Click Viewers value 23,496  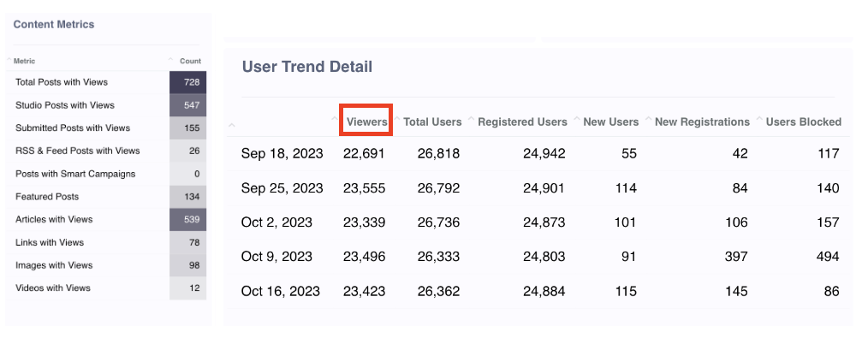364,257
